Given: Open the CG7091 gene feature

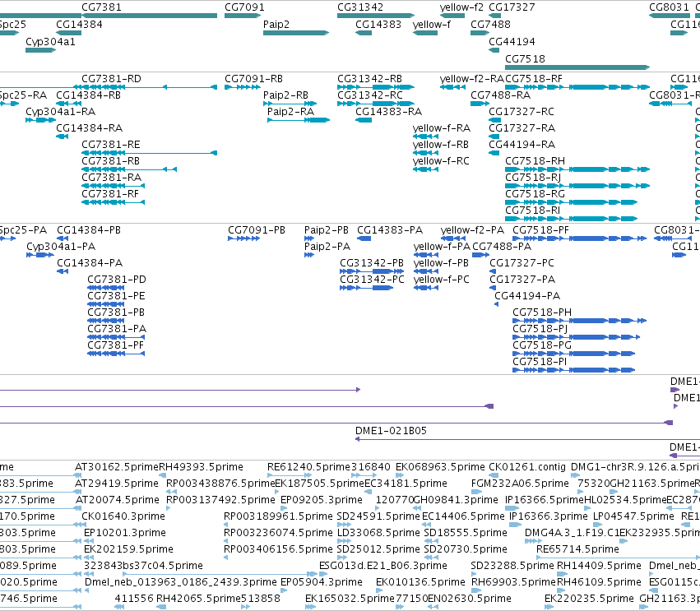Looking at the screenshot, I should coord(243,16).
